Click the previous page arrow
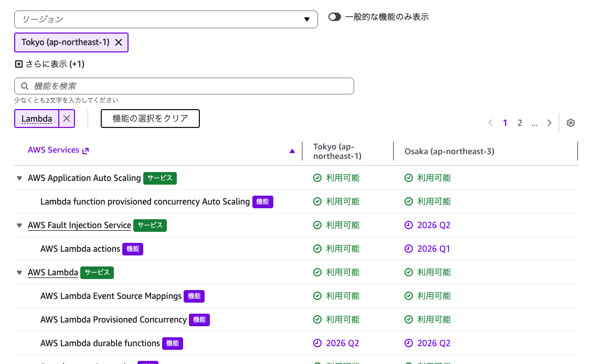This screenshot has width=596, height=364. 491,123
